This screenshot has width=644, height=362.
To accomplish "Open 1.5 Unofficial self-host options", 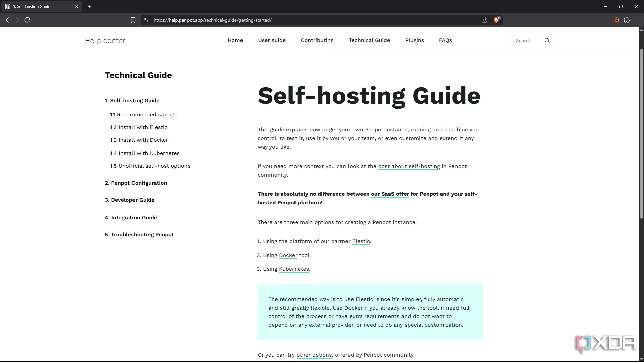I will click(x=150, y=166).
